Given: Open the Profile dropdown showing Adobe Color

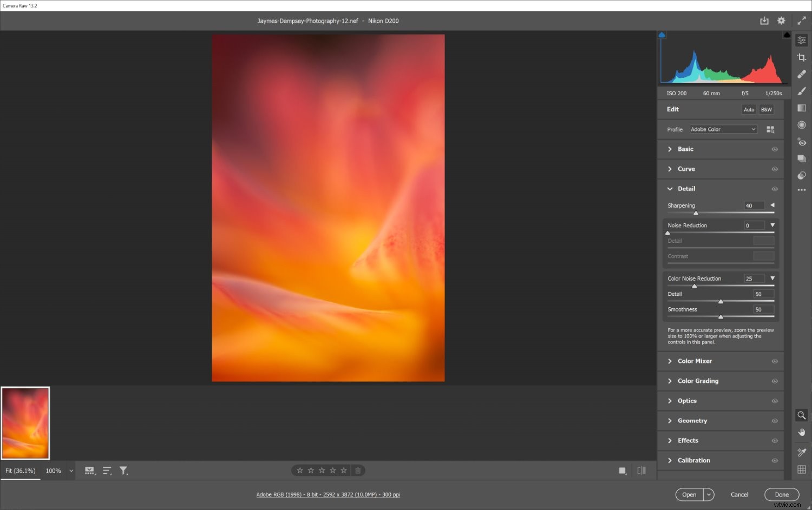Looking at the screenshot, I should [x=723, y=129].
